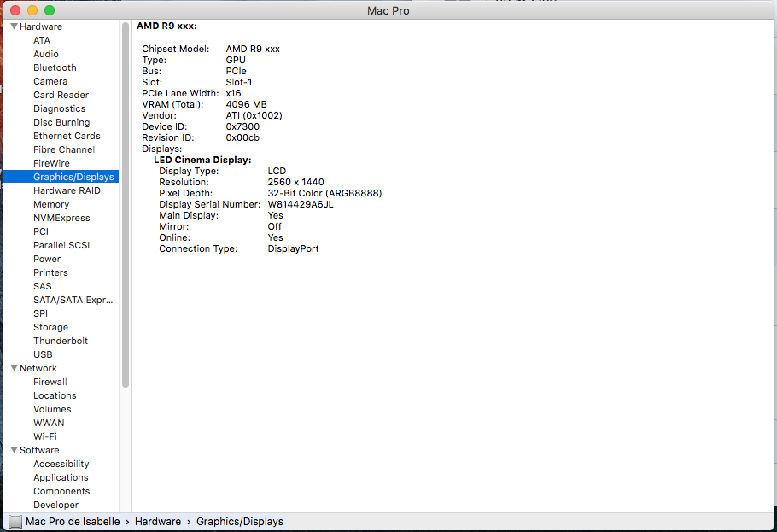Click 'Mac Pro de Isabelle' in path bar
Viewport: 777px width, 532px height.
[x=73, y=522]
